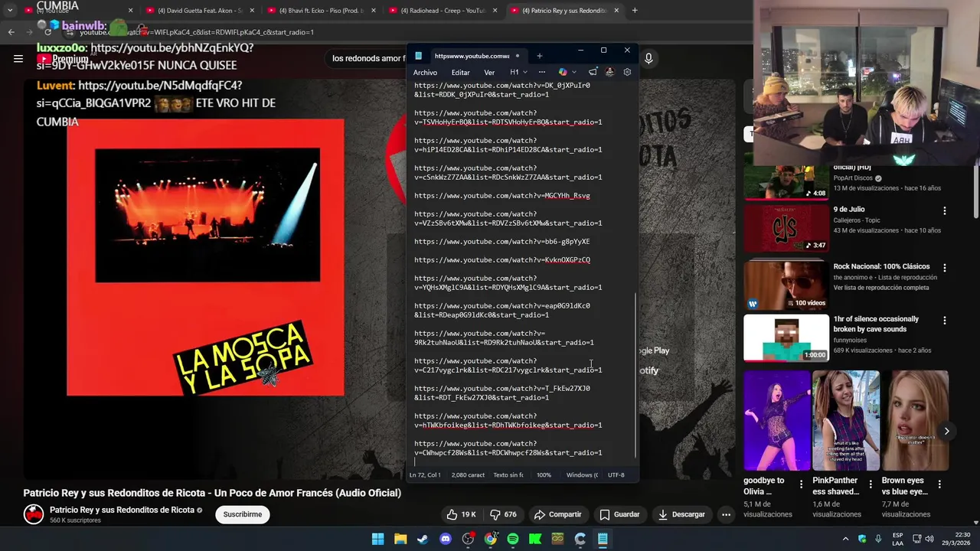Open Patricio Rey channel avatar
The height and width of the screenshot is (551, 980).
pos(34,514)
